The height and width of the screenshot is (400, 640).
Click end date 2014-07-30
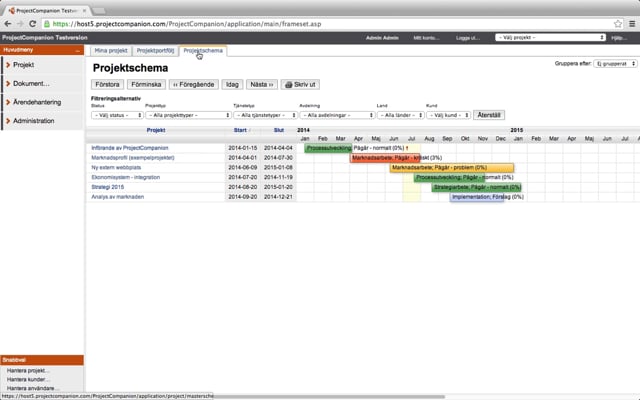278,158
